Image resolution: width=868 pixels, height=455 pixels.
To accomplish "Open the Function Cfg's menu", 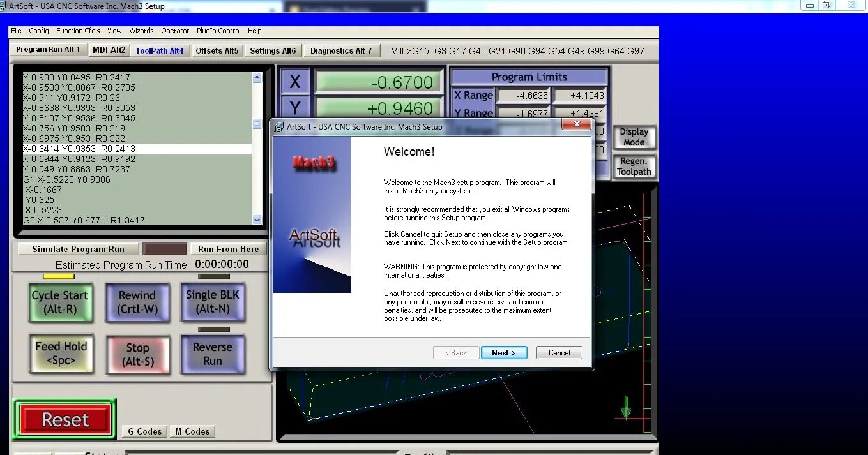I will pyautogui.click(x=78, y=31).
